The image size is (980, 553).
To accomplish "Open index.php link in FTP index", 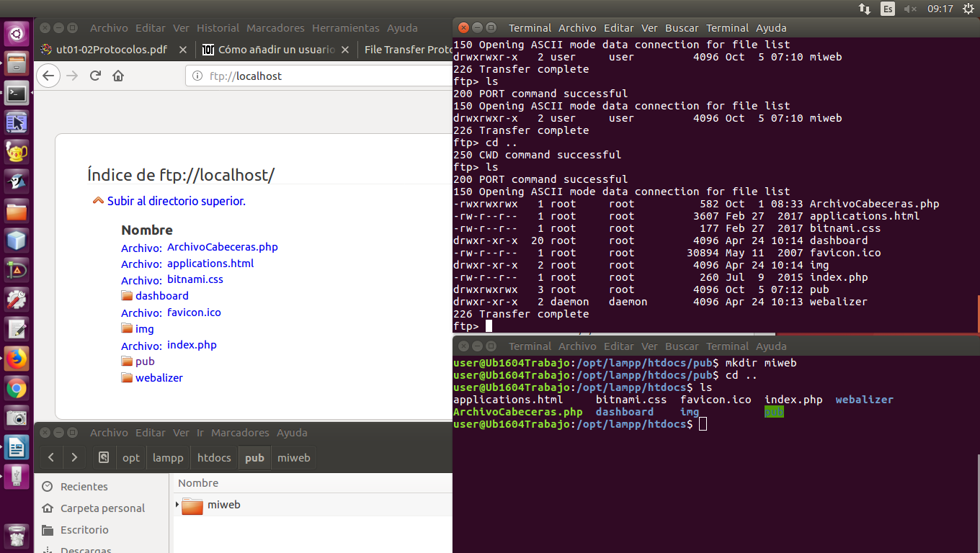I will click(x=192, y=345).
